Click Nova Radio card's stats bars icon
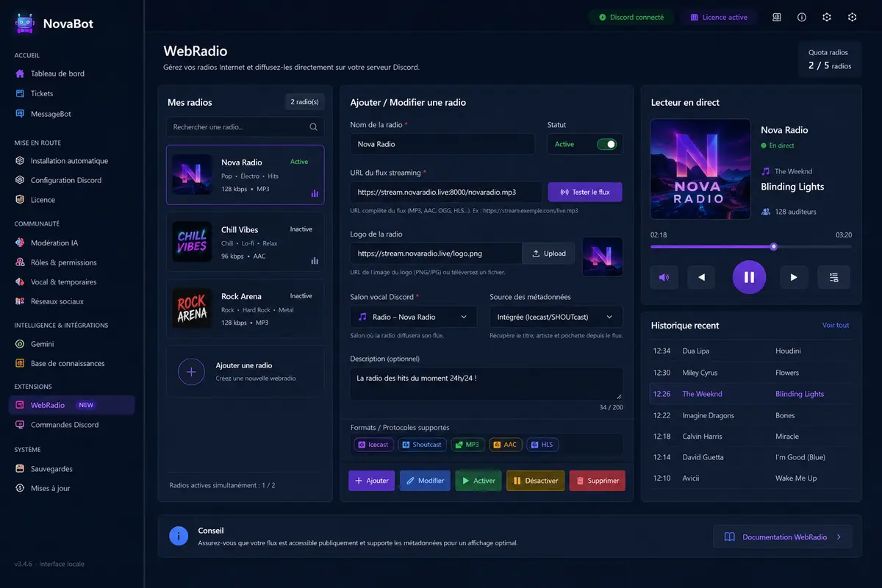The image size is (882, 588). tap(315, 193)
